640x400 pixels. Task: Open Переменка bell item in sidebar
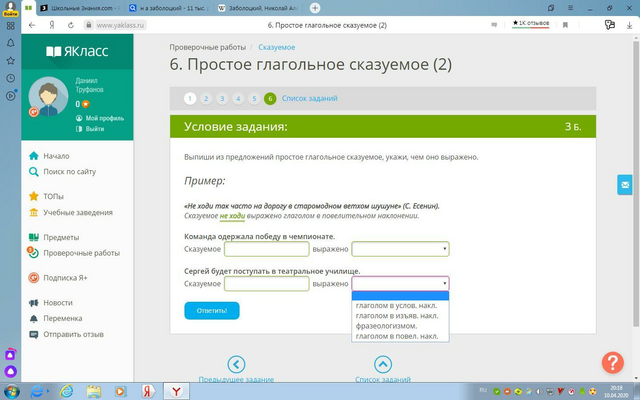56,318
